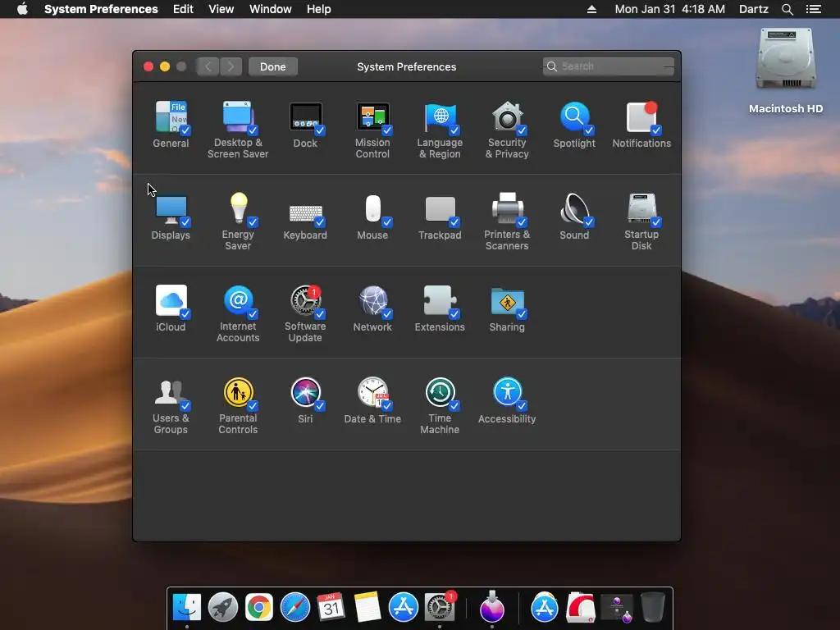The image size is (840, 630).
Task: Open Startup Disk preferences icon
Action: click(641, 208)
